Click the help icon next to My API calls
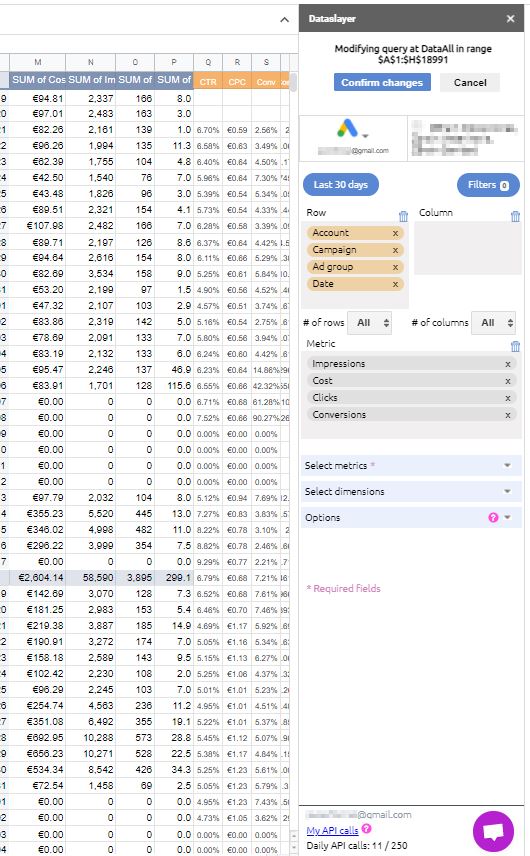The width and height of the screenshot is (530, 856). [x=367, y=829]
